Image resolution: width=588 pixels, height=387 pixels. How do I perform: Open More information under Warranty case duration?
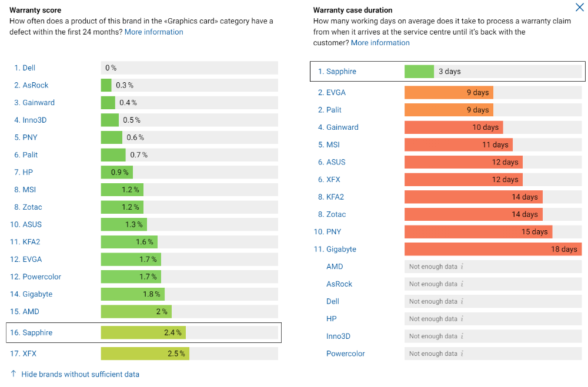coord(380,43)
